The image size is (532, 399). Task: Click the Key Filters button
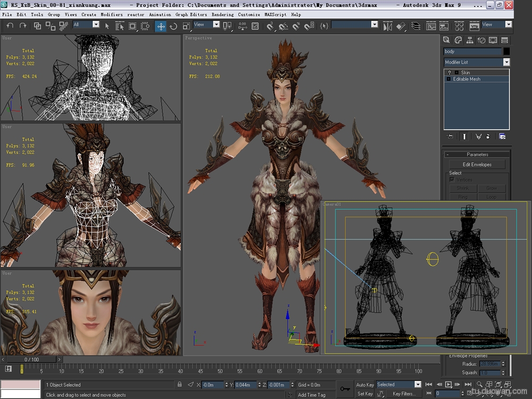404,394
